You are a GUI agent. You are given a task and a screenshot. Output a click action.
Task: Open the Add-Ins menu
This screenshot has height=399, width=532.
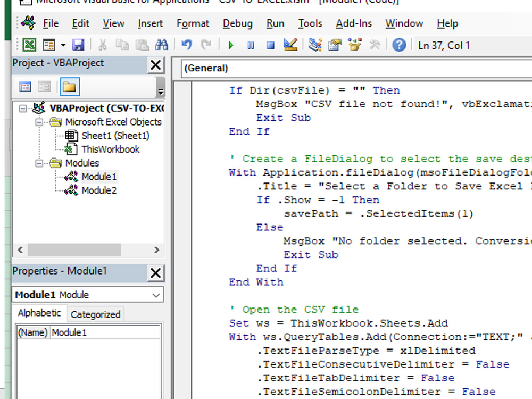353,23
